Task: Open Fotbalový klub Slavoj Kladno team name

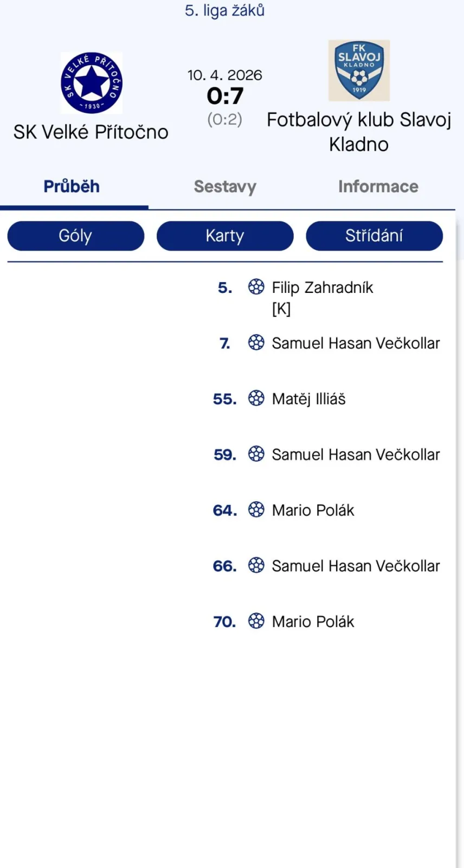Action: pos(359,132)
